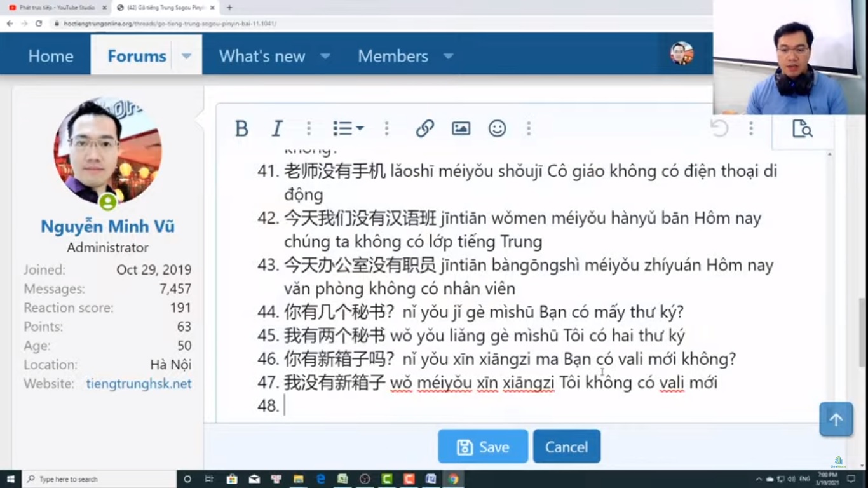868x488 pixels.
Task: Open more options next to undo
Action: (751, 128)
